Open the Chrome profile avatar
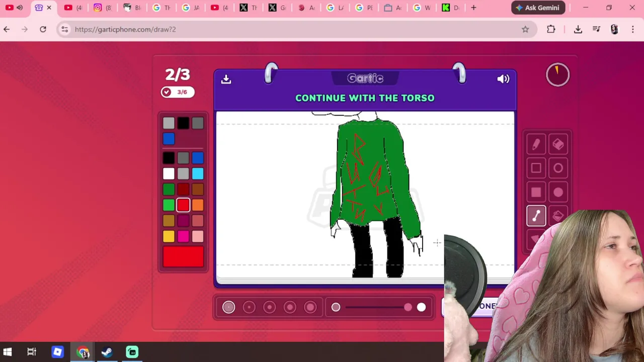This screenshot has height=362, width=644. click(614, 29)
